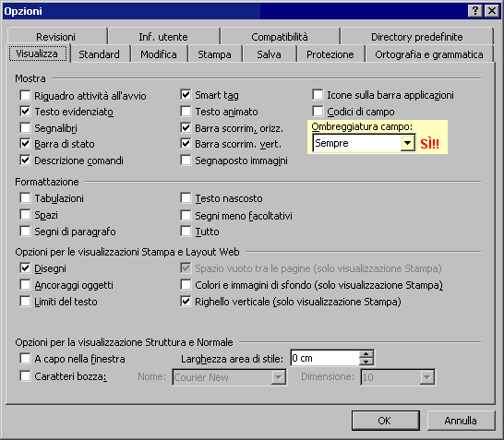The width and height of the screenshot is (504, 440).
Task: Click the Annulla button
Action: point(461,421)
